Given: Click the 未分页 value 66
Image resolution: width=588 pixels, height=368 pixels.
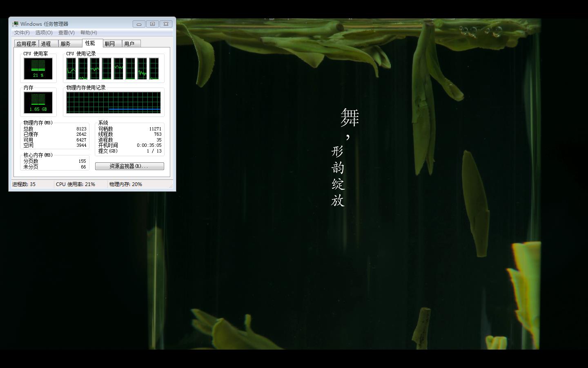Looking at the screenshot, I should pos(83,167).
